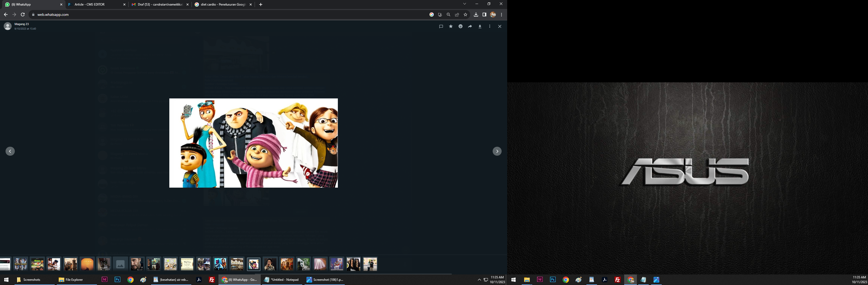
Task: Select the highlighted Despicable Me thumbnail
Action: click(253, 264)
